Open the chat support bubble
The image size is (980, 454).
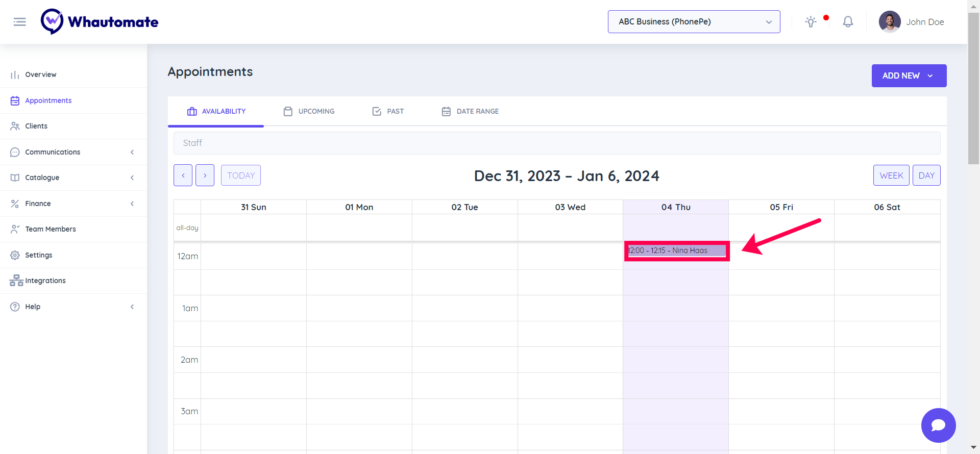(938, 425)
